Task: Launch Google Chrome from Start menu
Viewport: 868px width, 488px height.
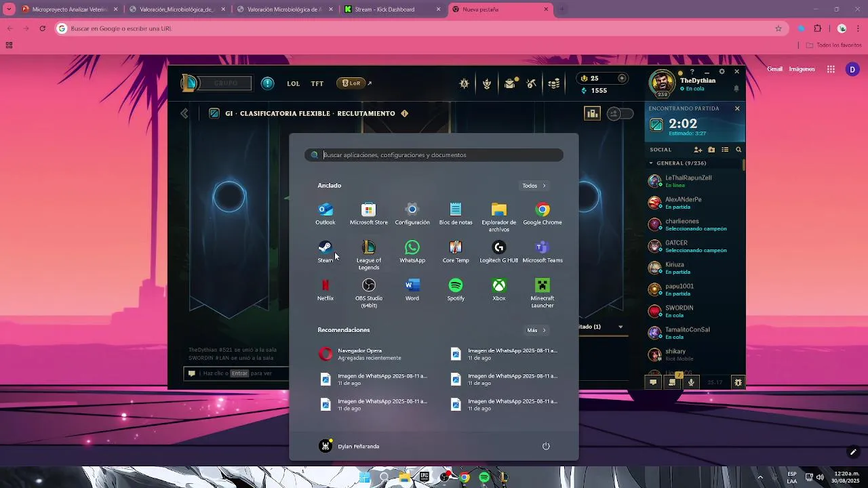Action: 542,214
